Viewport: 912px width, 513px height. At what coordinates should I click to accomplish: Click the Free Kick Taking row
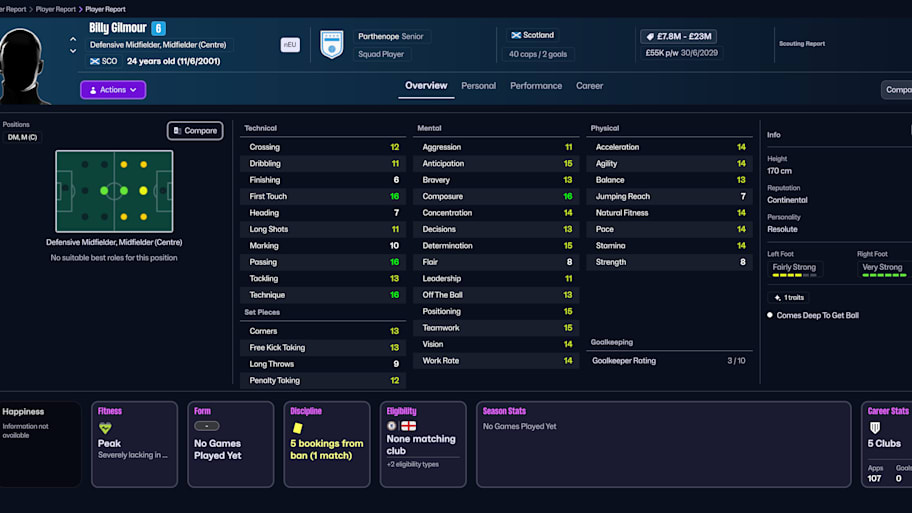click(x=323, y=348)
